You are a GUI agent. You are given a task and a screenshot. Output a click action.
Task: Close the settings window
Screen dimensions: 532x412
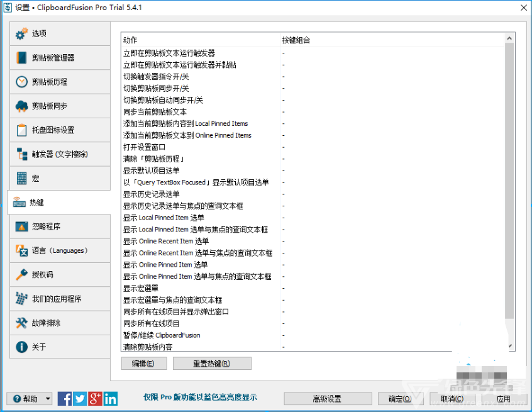pos(524,8)
